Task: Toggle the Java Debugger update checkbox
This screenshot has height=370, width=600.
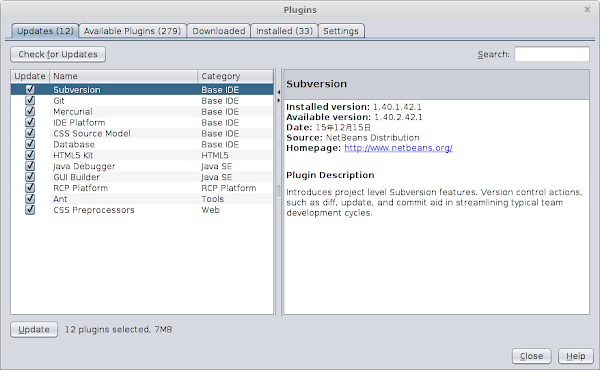Action: 30,166
